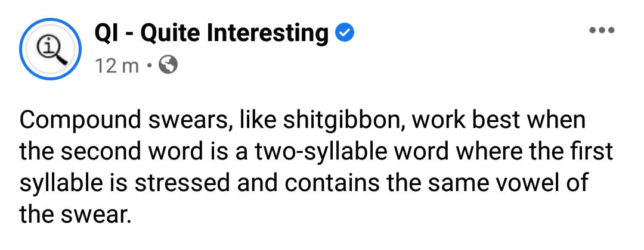This screenshot has height=250, width=644.
Task: Click the QI letters in page title
Action: (x=105, y=33)
